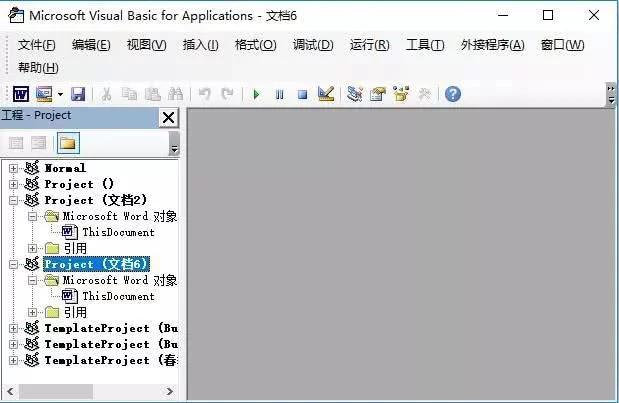The width and height of the screenshot is (619, 403).
Task: Click the View Object icon in Project pane
Action: coord(39,143)
